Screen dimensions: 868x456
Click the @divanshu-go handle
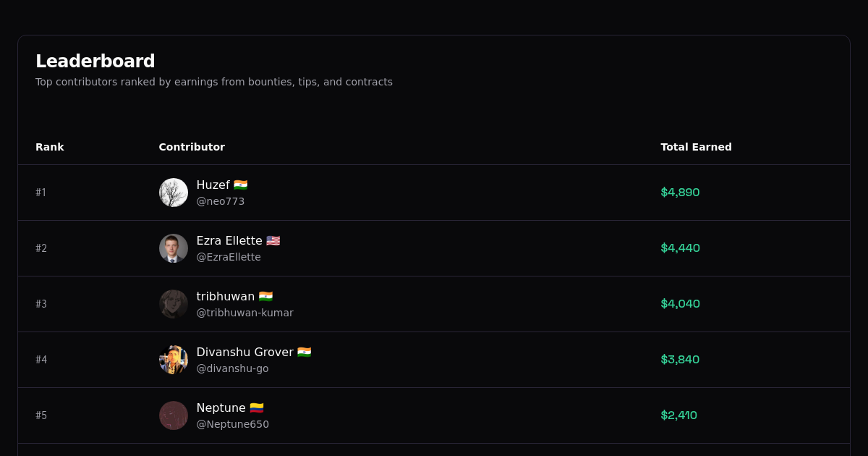[x=232, y=368]
